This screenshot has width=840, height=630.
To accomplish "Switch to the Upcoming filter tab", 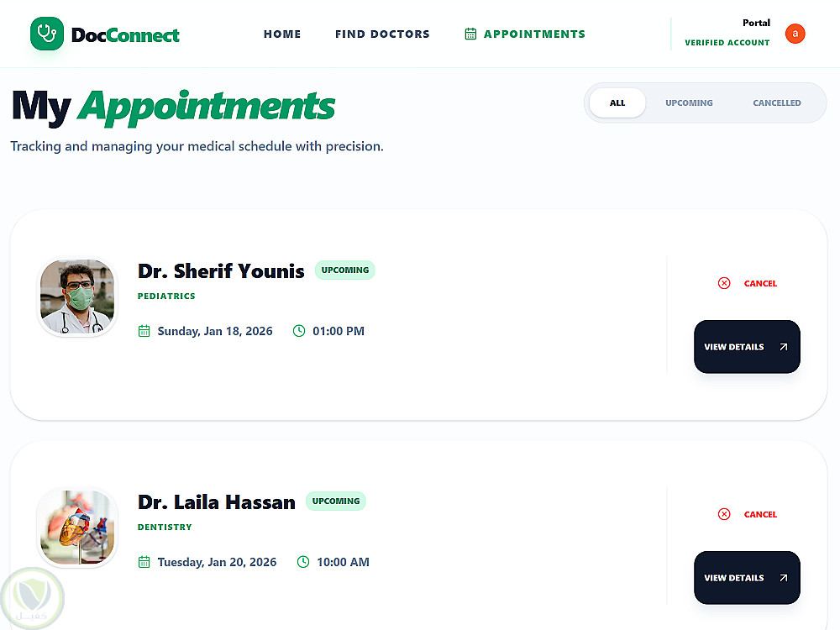I will [689, 103].
